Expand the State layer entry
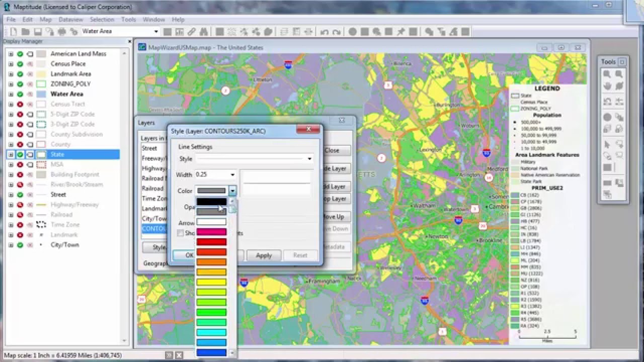Viewport: 644px width, 362px height. point(11,154)
